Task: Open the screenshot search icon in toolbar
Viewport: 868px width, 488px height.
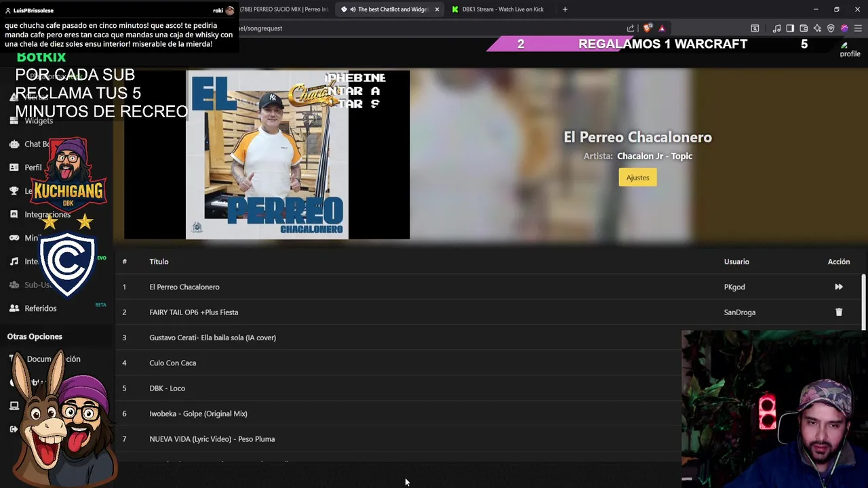Action: click(x=755, y=28)
